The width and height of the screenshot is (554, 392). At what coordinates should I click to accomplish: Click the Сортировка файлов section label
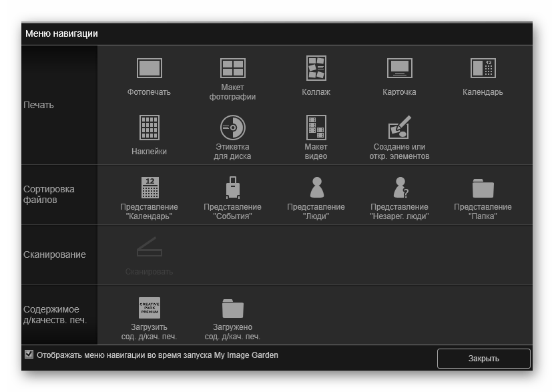pyautogui.click(x=49, y=194)
